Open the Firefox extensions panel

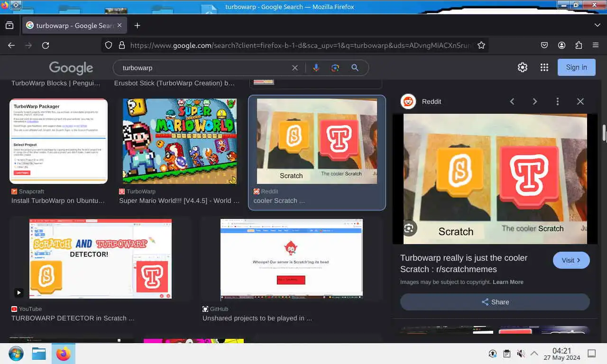579,45
